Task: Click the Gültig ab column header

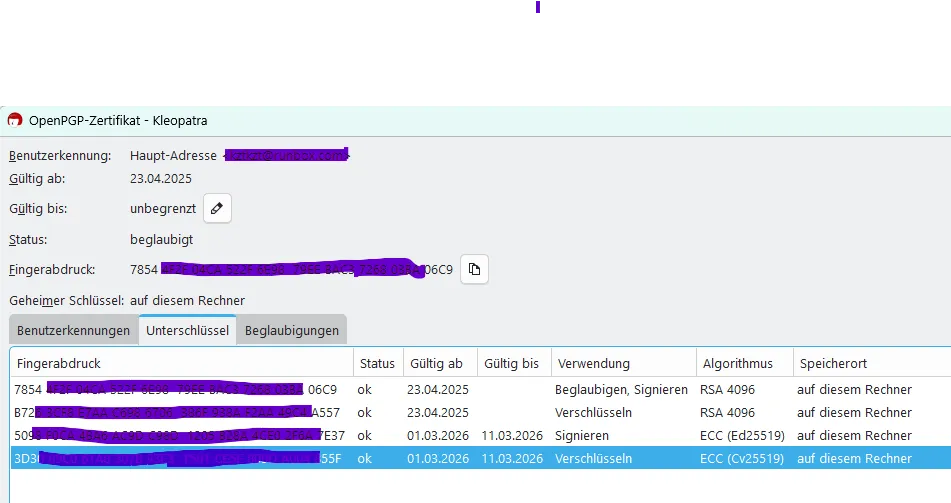Action: (x=440, y=363)
